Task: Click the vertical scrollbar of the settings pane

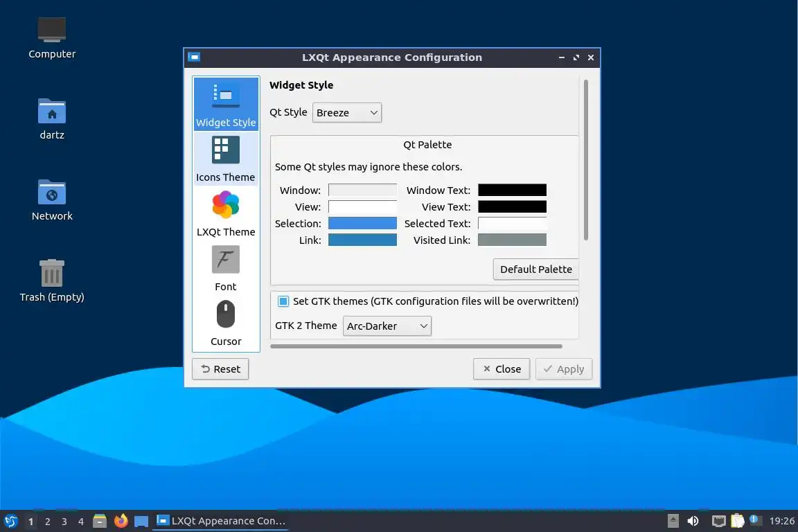Action: 586,160
